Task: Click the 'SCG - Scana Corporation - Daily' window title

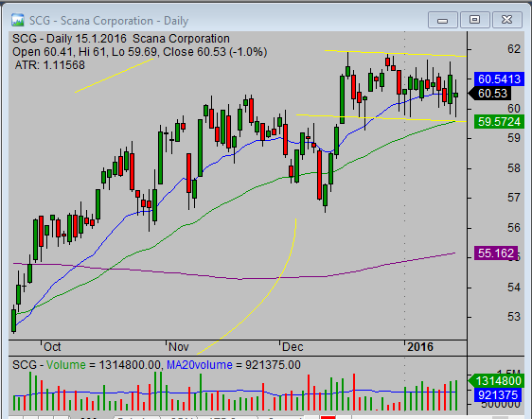Action: 109,21
